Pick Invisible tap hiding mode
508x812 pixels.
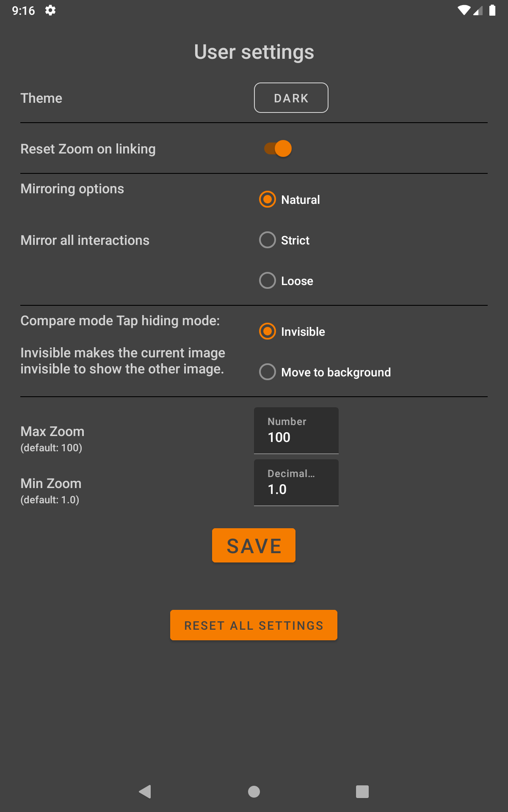tap(268, 331)
